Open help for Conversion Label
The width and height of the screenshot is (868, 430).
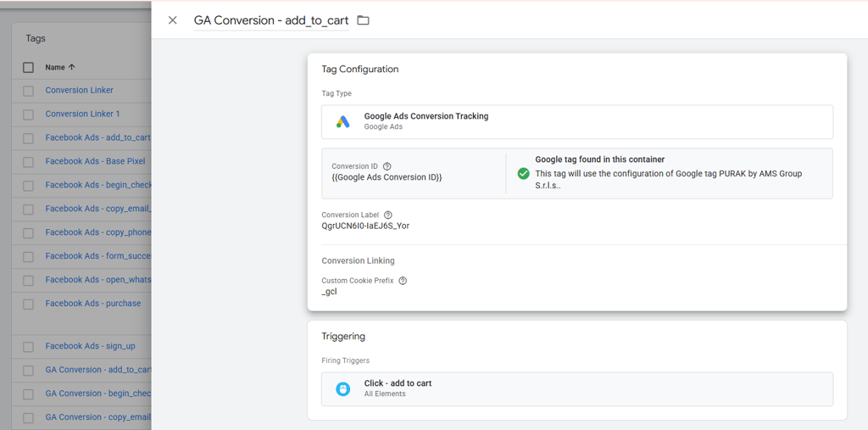click(x=388, y=215)
